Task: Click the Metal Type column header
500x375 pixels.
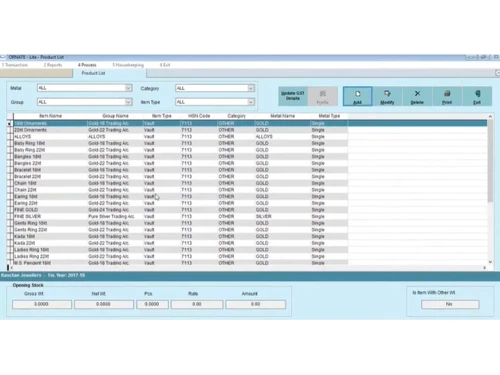Action: coord(329,116)
